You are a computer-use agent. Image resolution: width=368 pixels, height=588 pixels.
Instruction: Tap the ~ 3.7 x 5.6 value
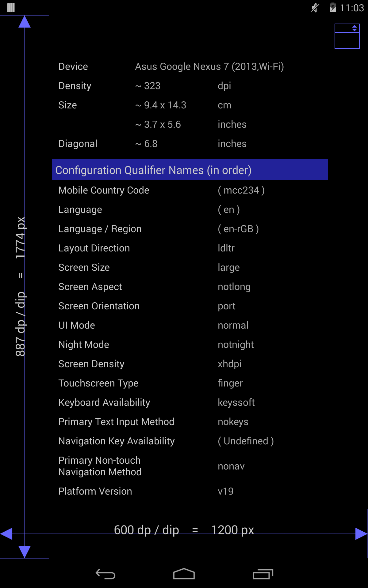coord(158,124)
